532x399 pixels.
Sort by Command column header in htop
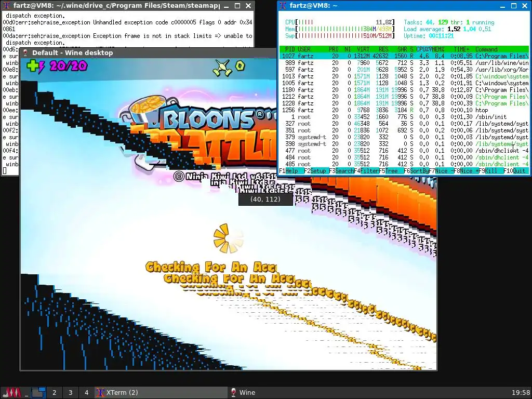click(x=486, y=49)
